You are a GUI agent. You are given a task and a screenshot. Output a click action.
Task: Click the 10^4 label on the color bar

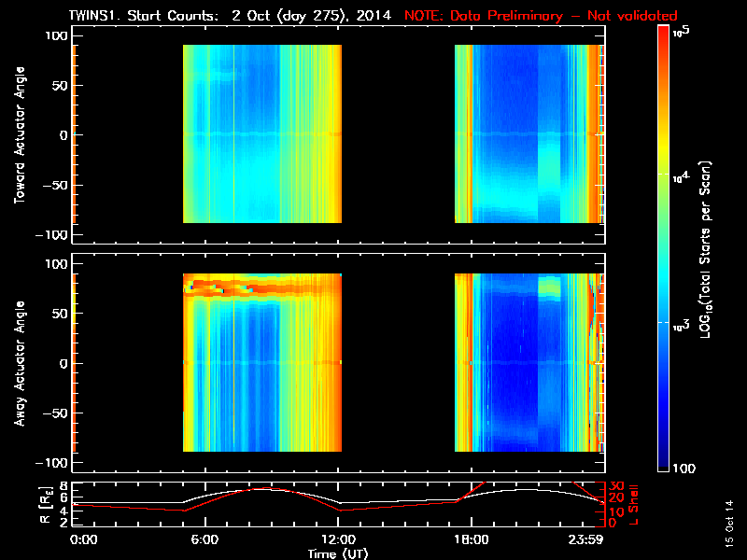click(681, 177)
